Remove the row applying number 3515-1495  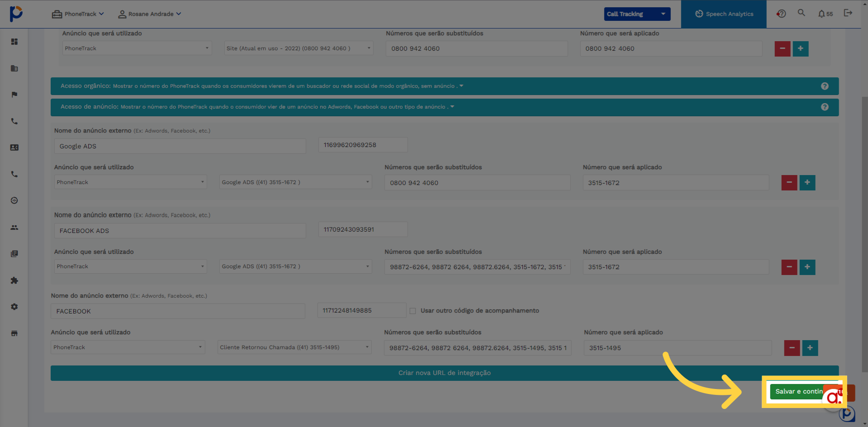792,348
